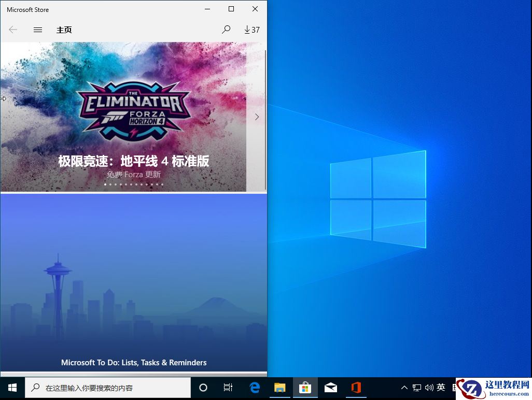Open Task View on the taskbar
Viewport: 532px width, 400px height.
click(228, 388)
